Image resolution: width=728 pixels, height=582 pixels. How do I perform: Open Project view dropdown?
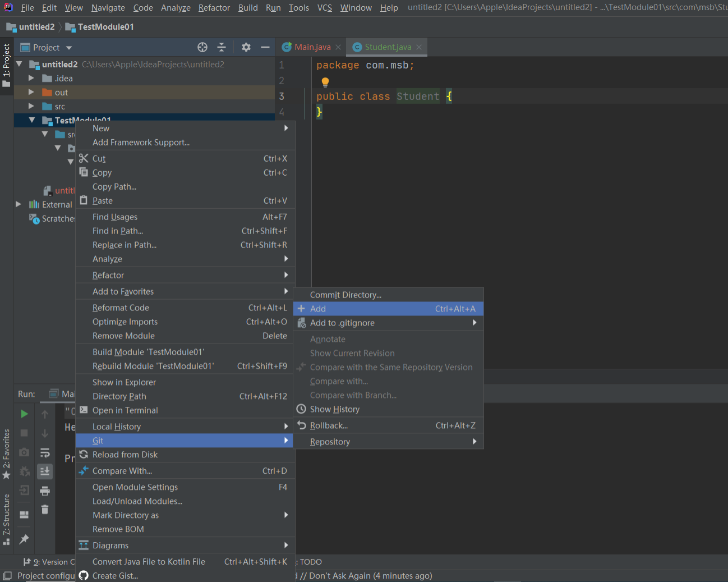point(69,48)
